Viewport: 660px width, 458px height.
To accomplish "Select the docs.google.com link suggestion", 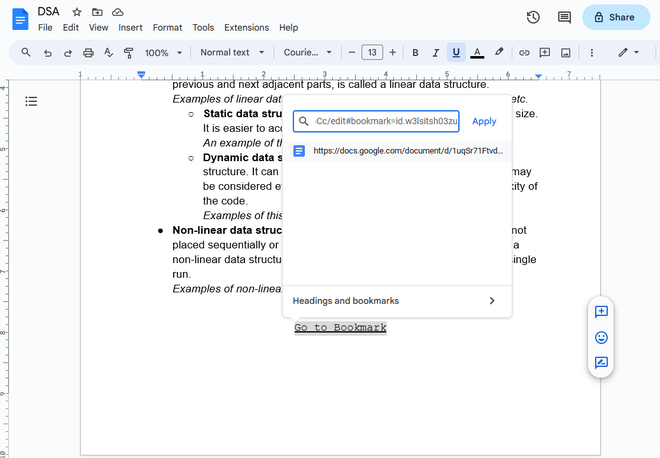I will 397,151.
